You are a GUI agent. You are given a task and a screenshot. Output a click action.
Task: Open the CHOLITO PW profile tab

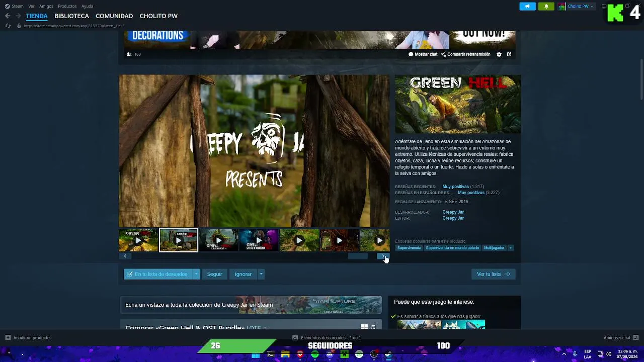click(x=158, y=16)
